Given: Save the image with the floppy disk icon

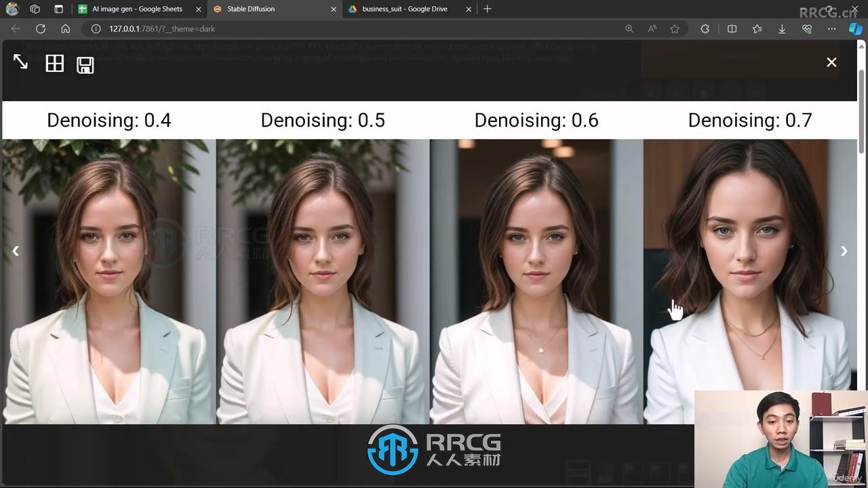Looking at the screenshot, I should click(85, 65).
